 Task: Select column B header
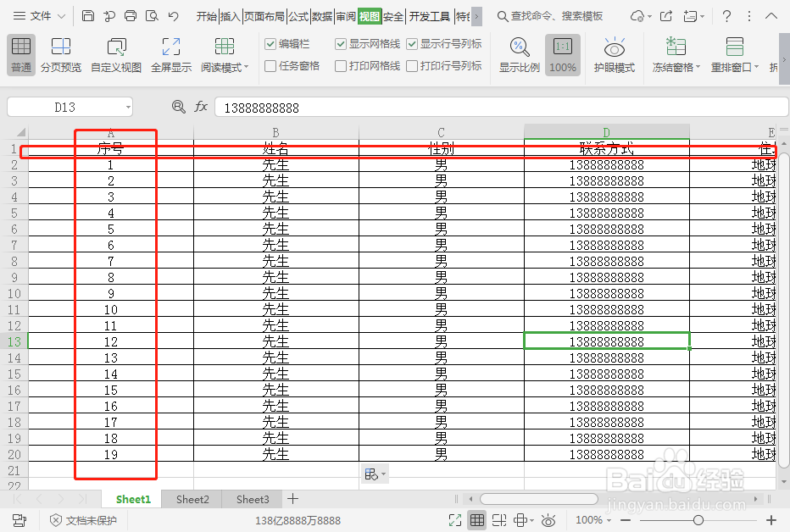[276, 132]
